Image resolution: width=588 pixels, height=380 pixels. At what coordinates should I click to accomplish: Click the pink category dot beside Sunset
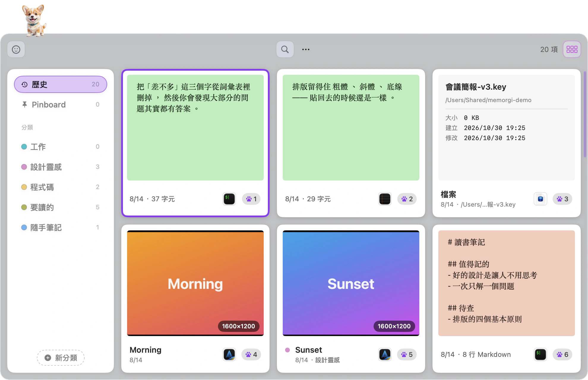point(287,350)
